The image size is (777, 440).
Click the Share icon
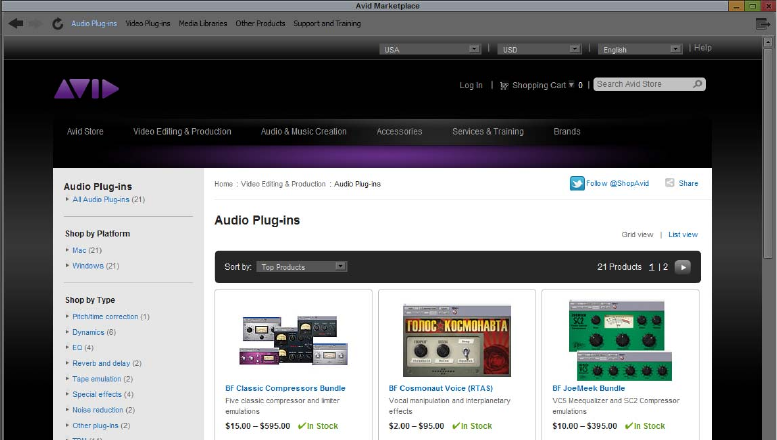(669, 182)
